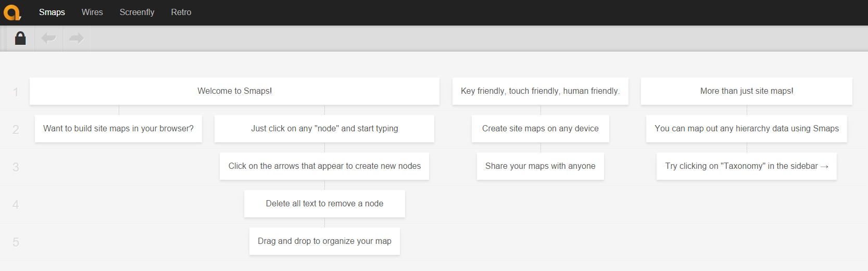This screenshot has width=868, height=271.
Task: Switch to the Screenfly tab
Action: coord(137,12)
